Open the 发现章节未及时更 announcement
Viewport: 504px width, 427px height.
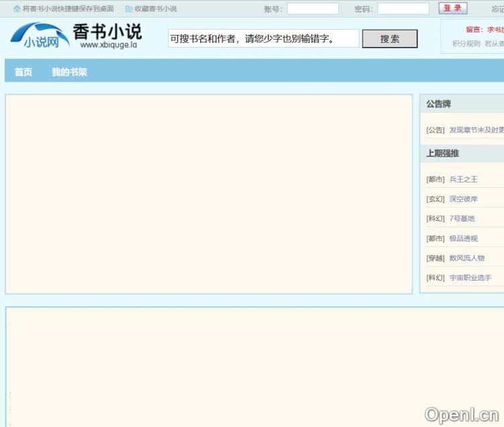coord(476,130)
